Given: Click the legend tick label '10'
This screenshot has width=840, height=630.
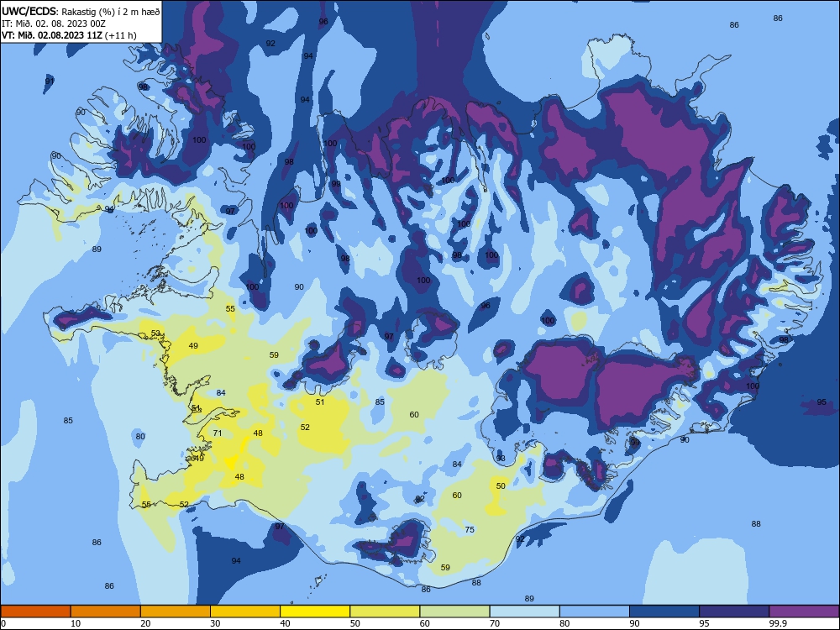Looking at the screenshot, I should (x=76, y=623).
